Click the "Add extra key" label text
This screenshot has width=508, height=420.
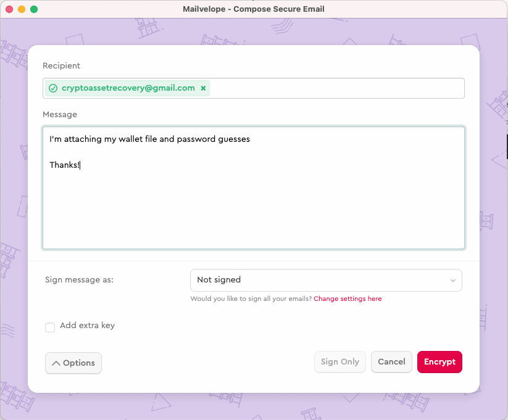click(87, 326)
